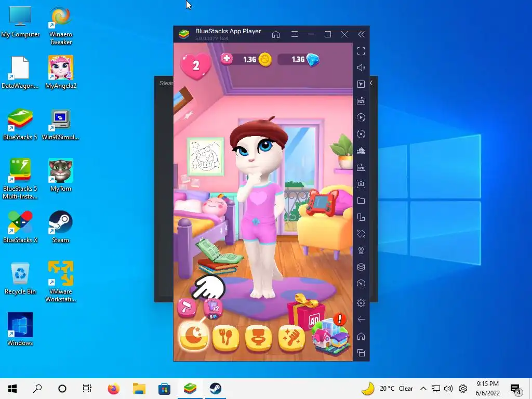
Task: Click the shake device icon in sidebar
Action: pos(361,234)
